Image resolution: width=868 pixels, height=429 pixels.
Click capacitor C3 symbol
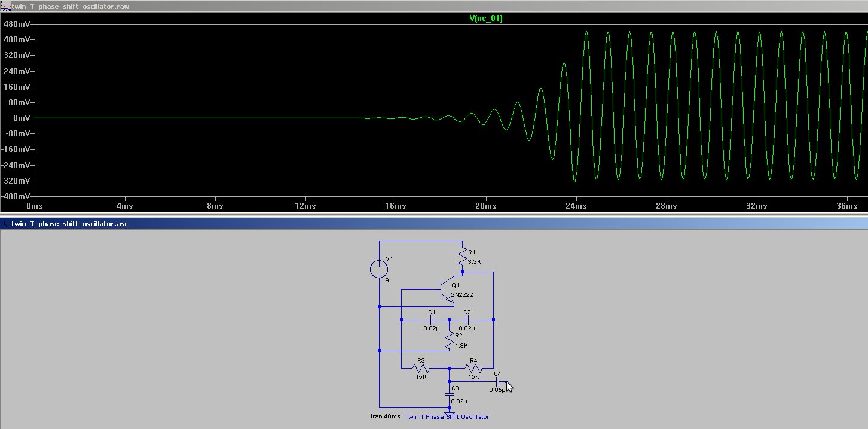pos(449,394)
